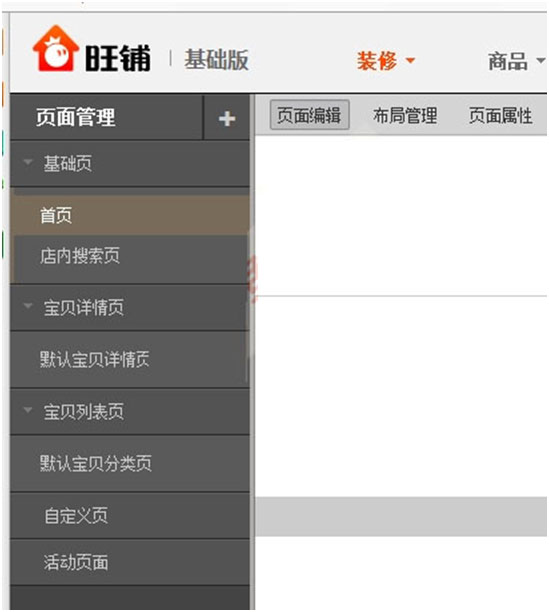This screenshot has height=612, width=549.
Task: Collapse the 宝贝详情页 section arrow
Action: 28,306
